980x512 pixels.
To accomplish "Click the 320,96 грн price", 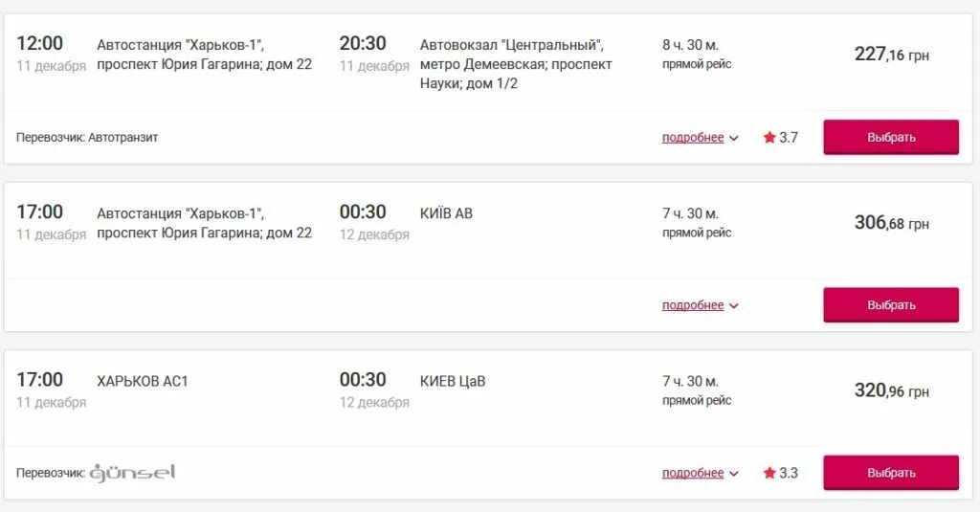I will pyautogui.click(x=891, y=390).
